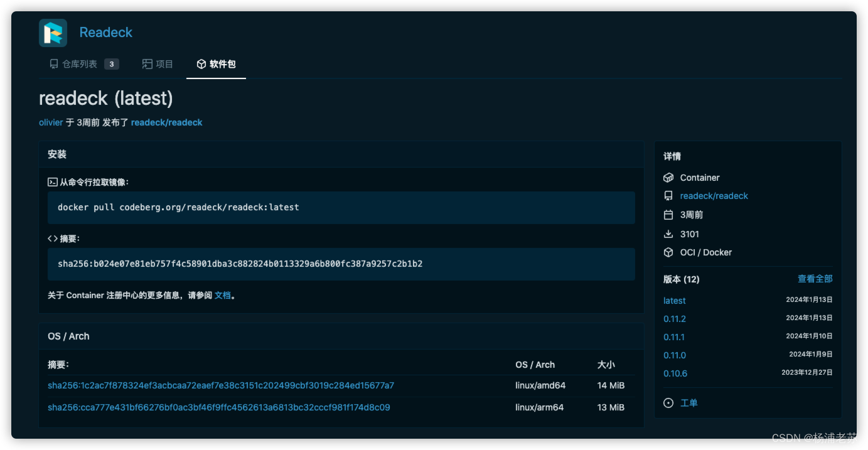Click the Readeck logo avatar
The width and height of the screenshot is (868, 450).
53,33
